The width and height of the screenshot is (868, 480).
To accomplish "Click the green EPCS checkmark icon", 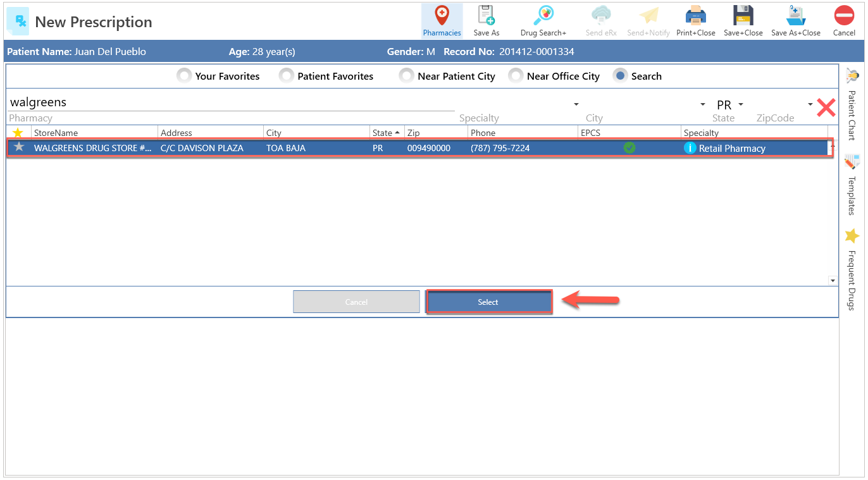I will [x=629, y=148].
